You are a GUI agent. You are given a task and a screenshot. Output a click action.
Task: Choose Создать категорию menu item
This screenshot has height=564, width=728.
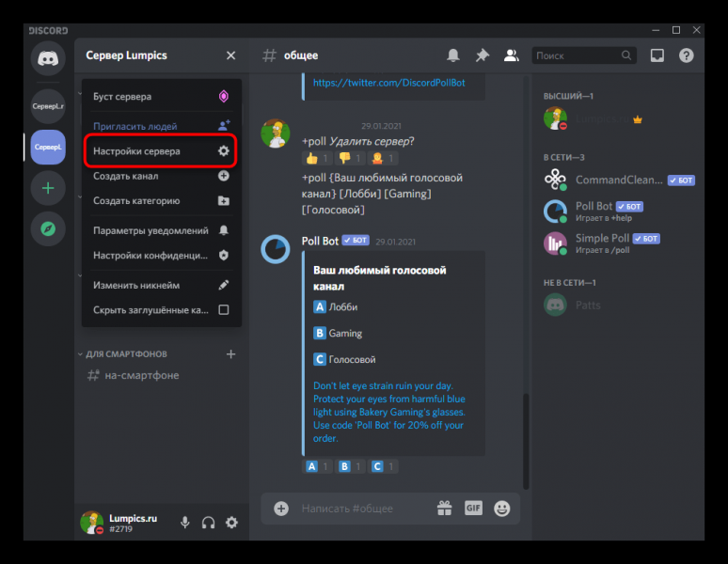[x=162, y=201]
